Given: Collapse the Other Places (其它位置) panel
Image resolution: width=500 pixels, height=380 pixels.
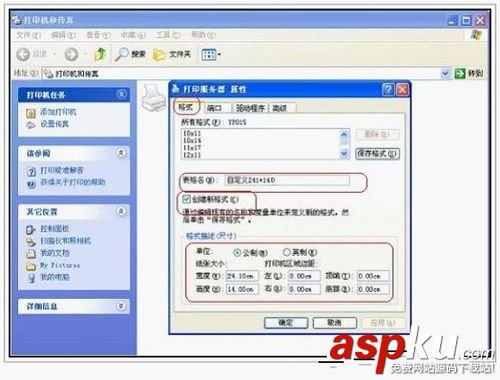Looking at the screenshot, I should [122, 211].
